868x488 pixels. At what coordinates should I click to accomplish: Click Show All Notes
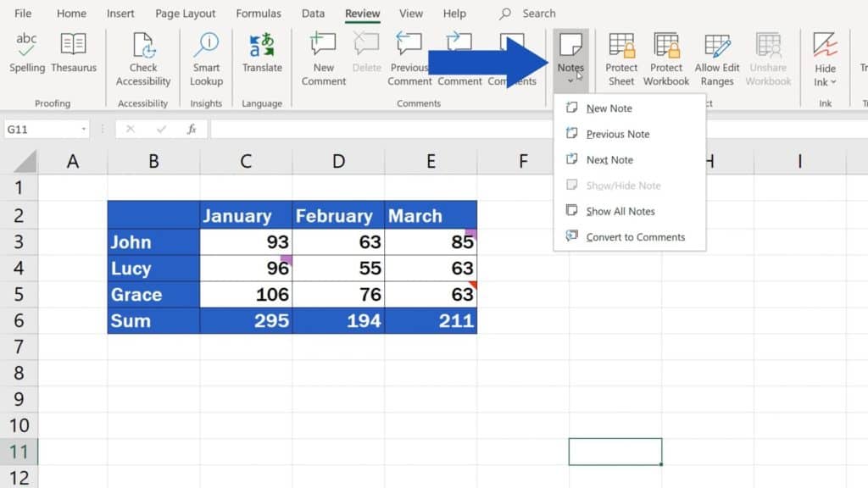click(x=618, y=211)
